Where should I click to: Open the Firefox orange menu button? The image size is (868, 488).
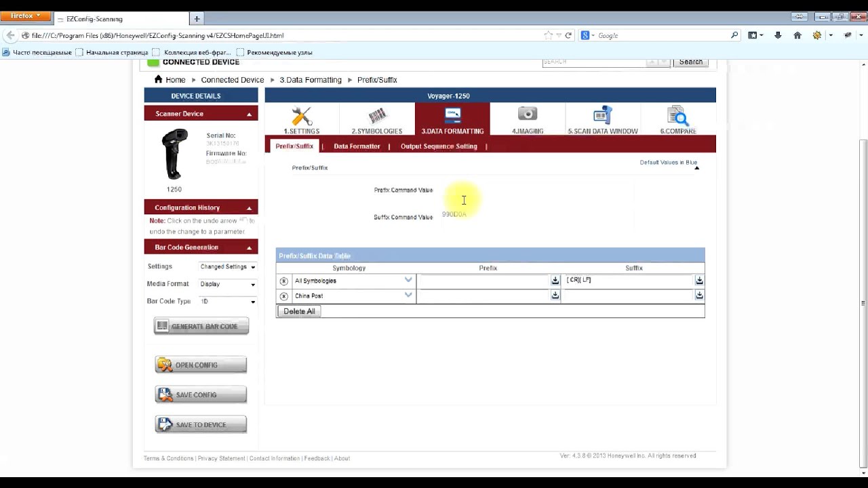coord(26,16)
